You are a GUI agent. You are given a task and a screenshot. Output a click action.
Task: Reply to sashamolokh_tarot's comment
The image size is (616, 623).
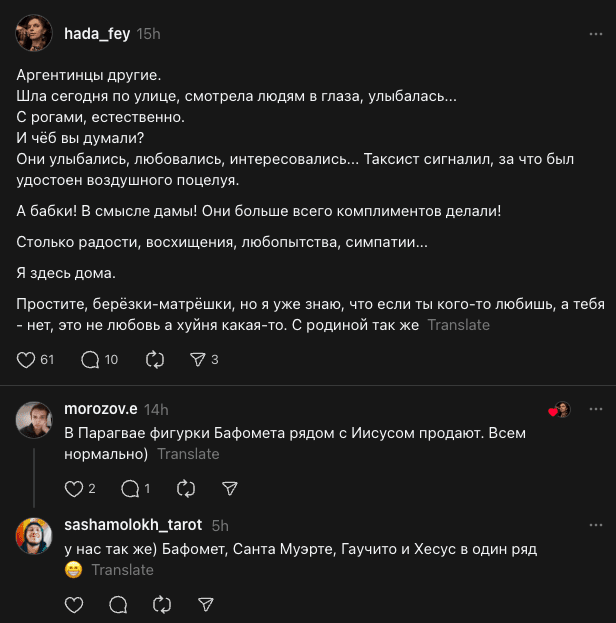click(x=118, y=605)
